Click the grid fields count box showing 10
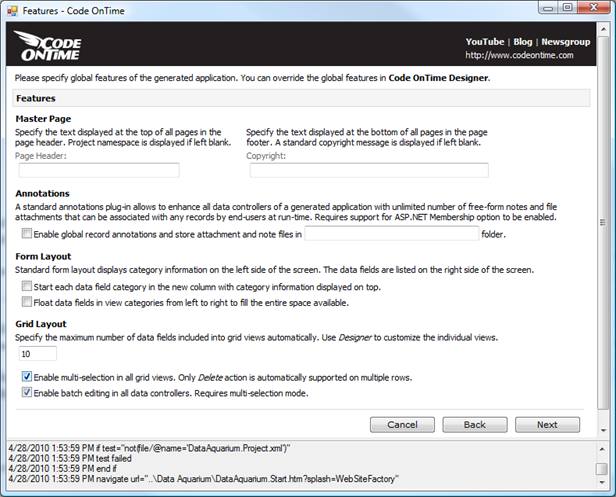Image resolution: width=616 pixels, height=497 pixels. pos(38,354)
